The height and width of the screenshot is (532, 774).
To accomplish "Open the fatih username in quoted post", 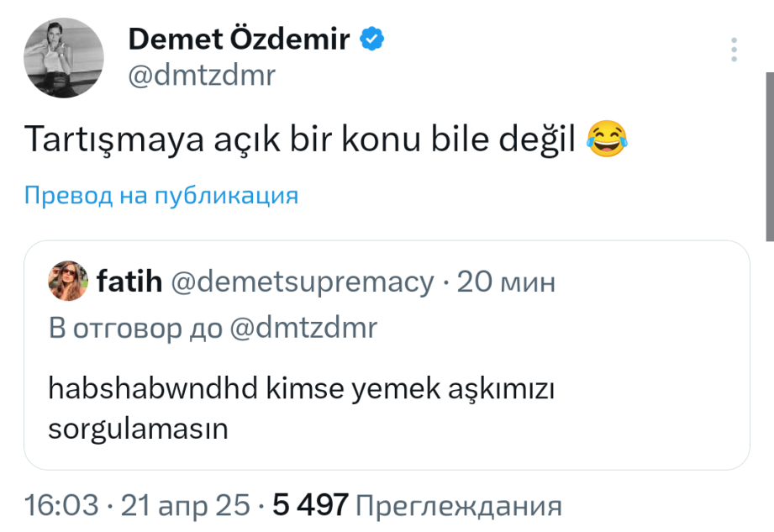I will [x=129, y=282].
